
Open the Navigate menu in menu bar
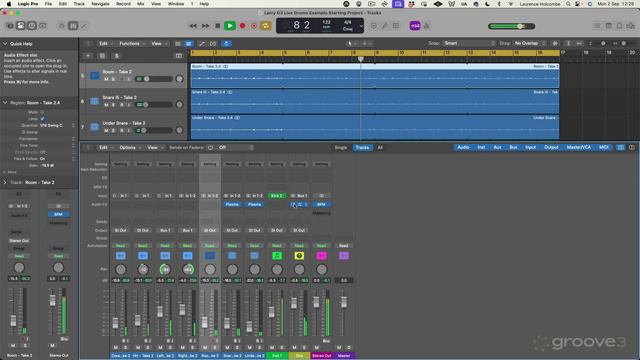pyautogui.click(x=100, y=4)
